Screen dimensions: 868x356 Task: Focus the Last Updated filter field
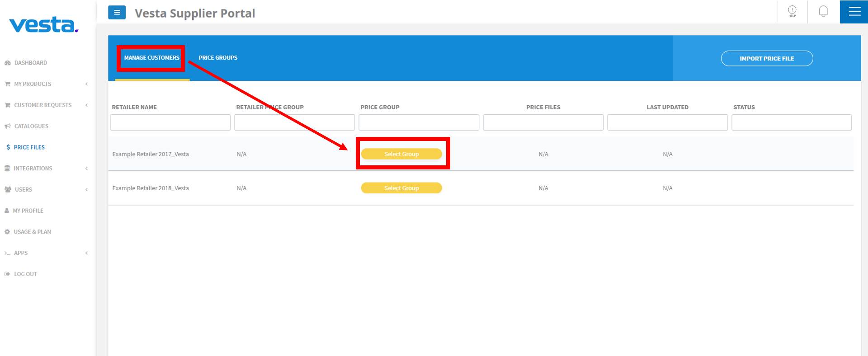667,122
